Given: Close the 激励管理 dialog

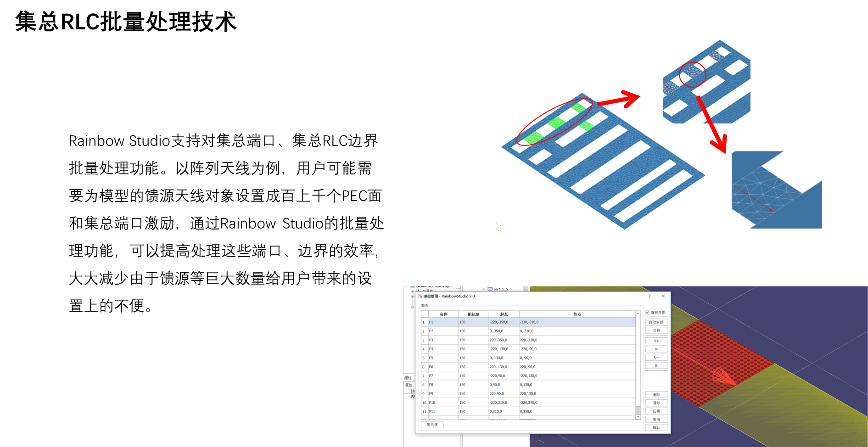Looking at the screenshot, I should tap(663, 296).
